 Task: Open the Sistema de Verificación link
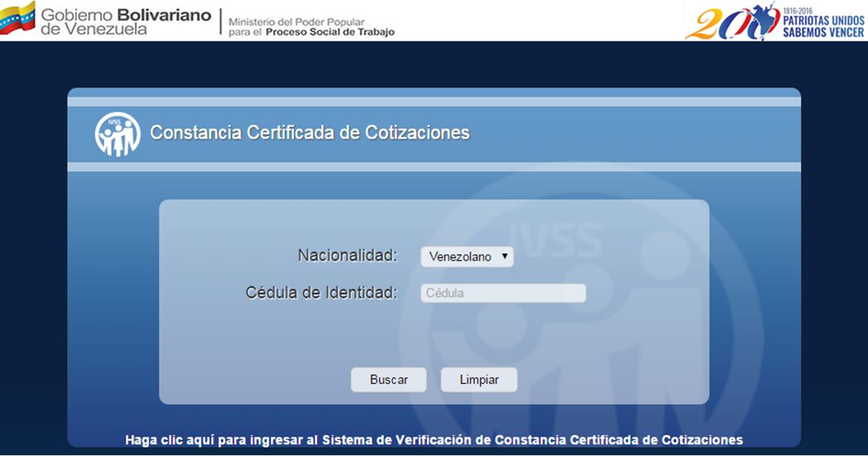pos(434,440)
